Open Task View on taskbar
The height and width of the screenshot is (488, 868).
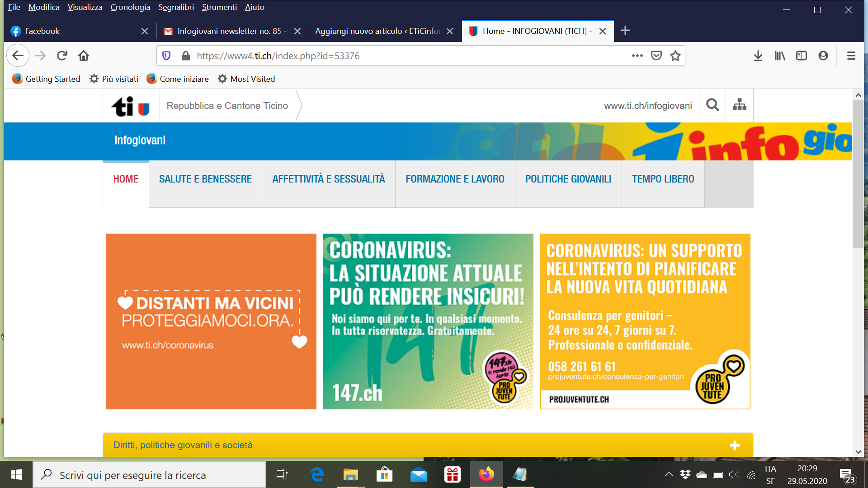pos(282,474)
